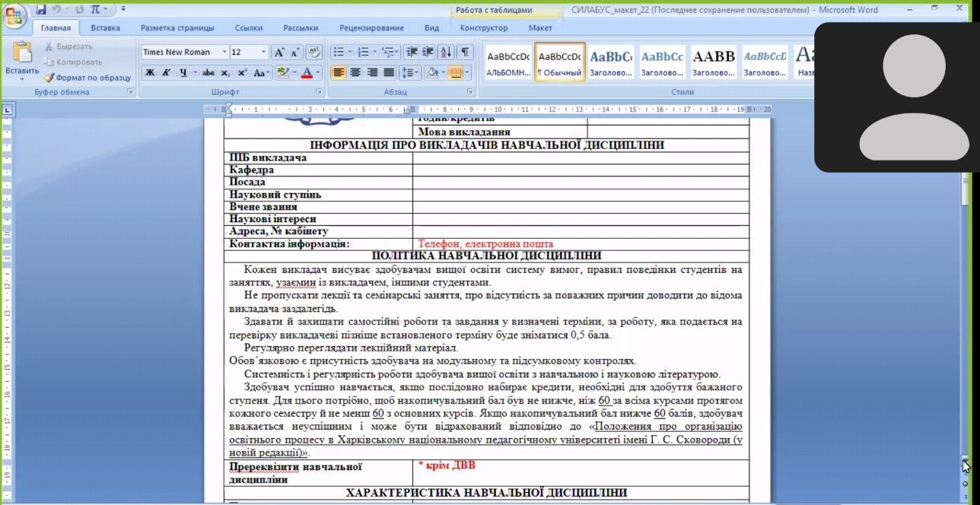Open the Аа change case menu
980x505 pixels.
(262, 73)
